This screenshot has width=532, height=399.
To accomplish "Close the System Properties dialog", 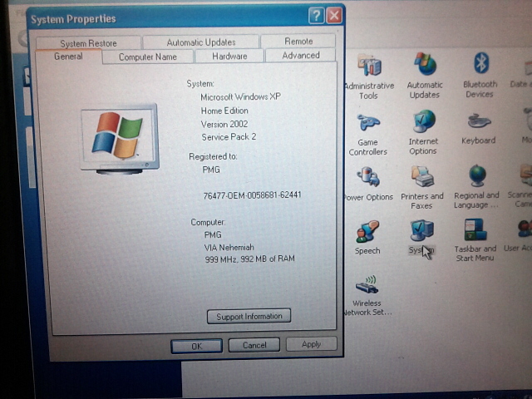I will 334,16.
